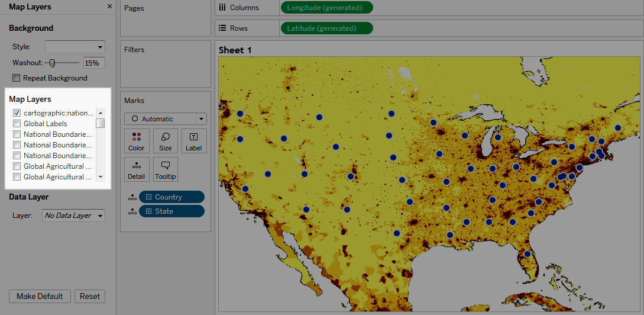Open the Size marks card
644x315 pixels.
coord(166,141)
